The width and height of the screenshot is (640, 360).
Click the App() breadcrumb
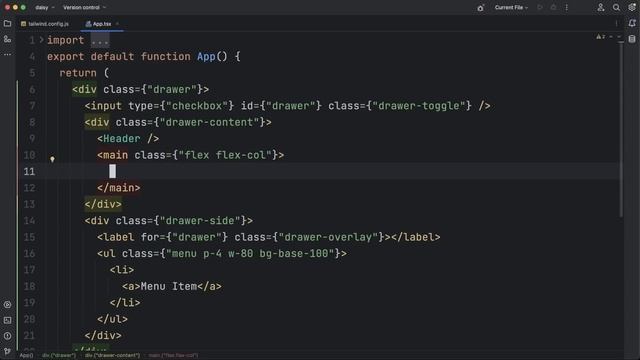[x=26, y=356]
